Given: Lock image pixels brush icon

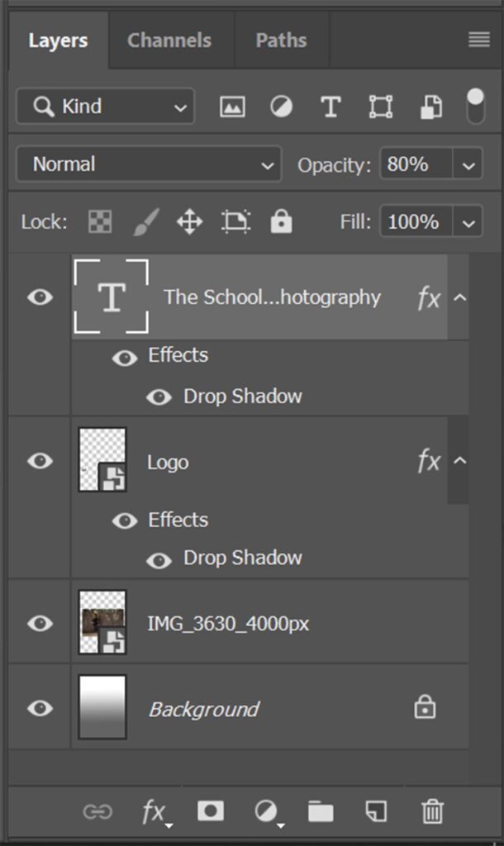Looking at the screenshot, I should coord(146,221).
